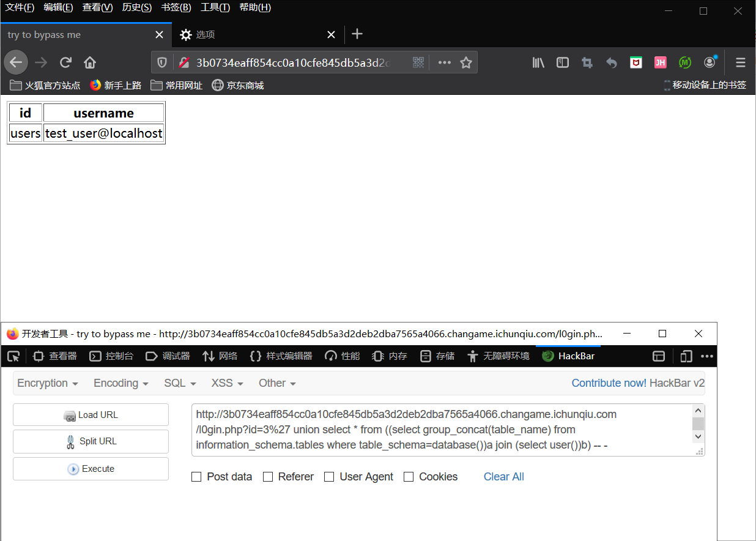Open 京东商城 bookmark
Viewport: 756px width, 541px height.
238,85
